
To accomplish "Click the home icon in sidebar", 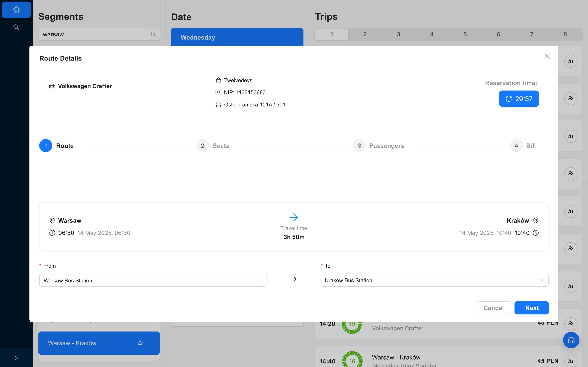I will tap(16, 10).
